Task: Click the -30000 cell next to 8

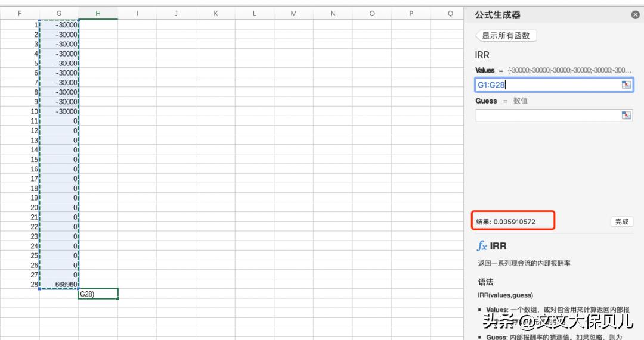Action: tap(58, 92)
